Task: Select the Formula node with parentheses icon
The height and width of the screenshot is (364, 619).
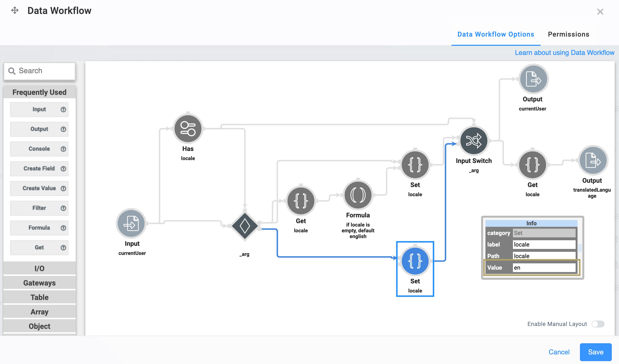Action: tap(358, 195)
